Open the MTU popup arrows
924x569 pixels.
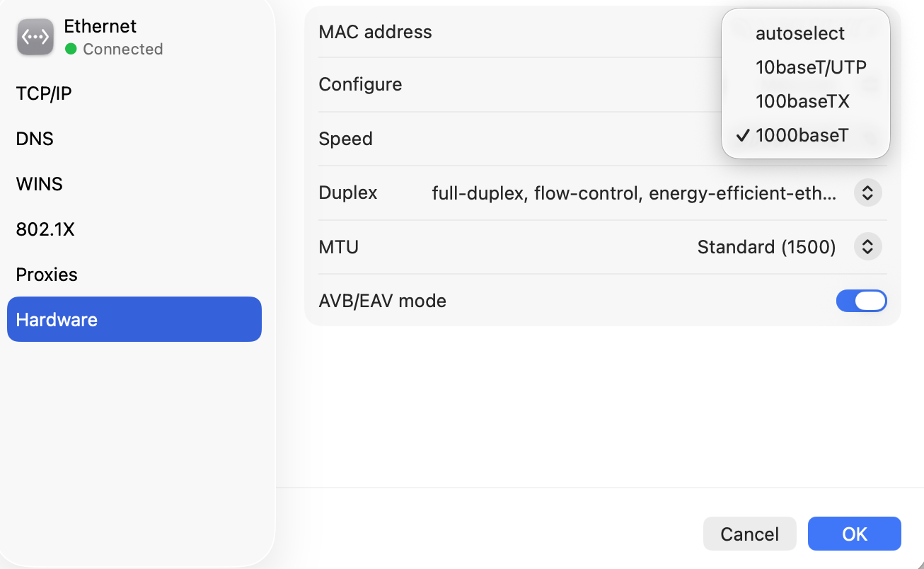tap(867, 247)
